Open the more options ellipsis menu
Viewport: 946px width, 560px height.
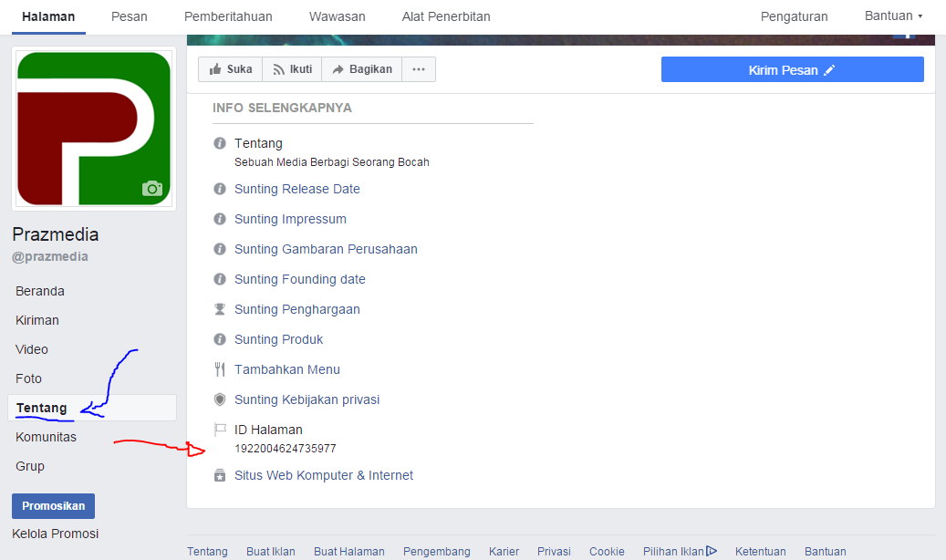(419, 68)
